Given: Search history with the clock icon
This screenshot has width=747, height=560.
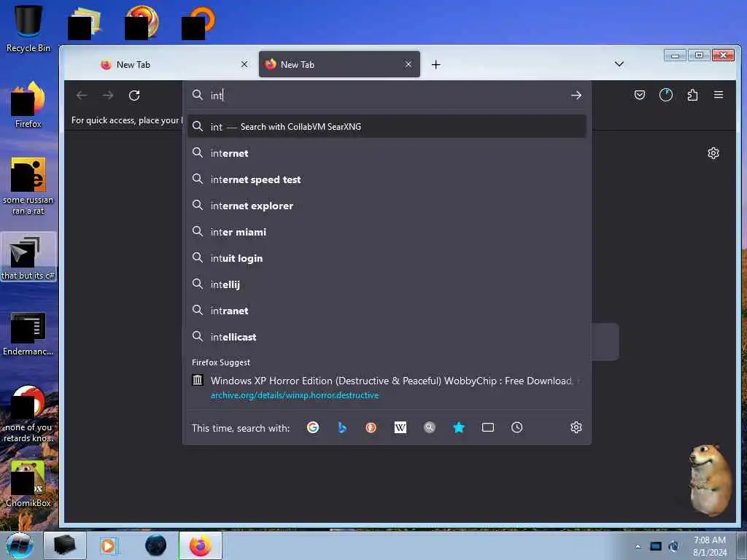Looking at the screenshot, I should 517,427.
